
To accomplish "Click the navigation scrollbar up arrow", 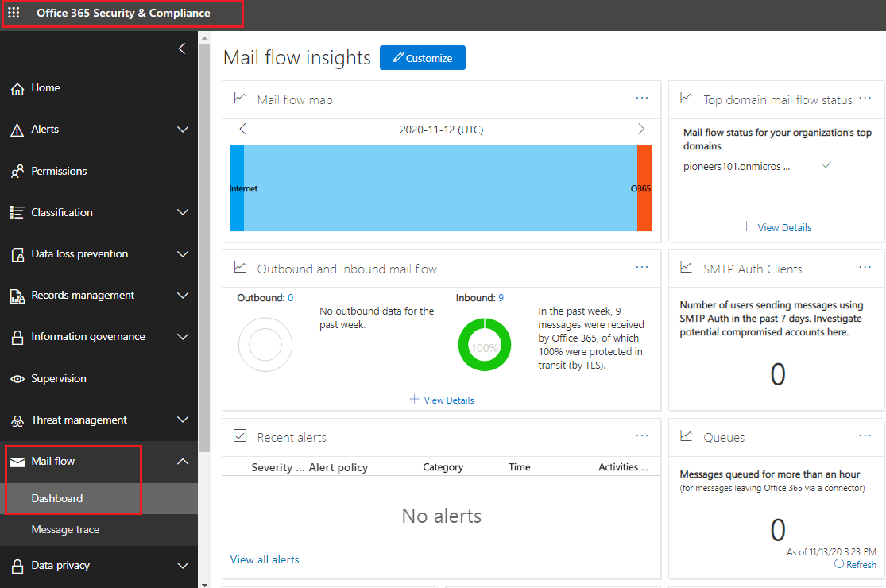I will [x=204, y=38].
